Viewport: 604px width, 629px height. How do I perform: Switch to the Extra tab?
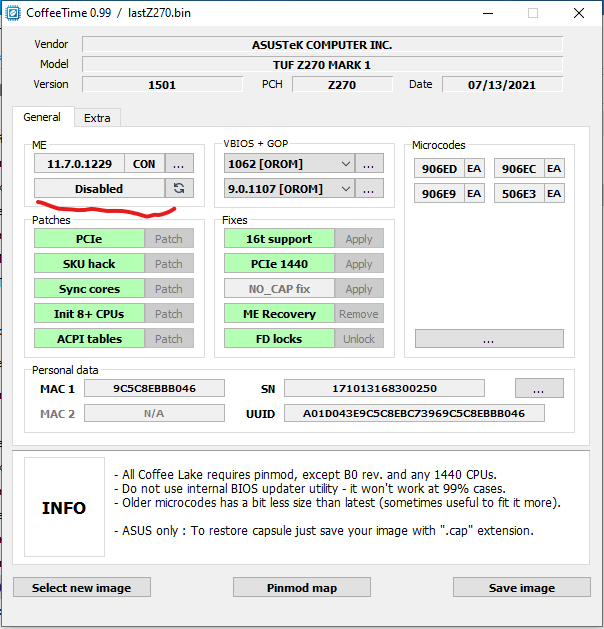97,118
